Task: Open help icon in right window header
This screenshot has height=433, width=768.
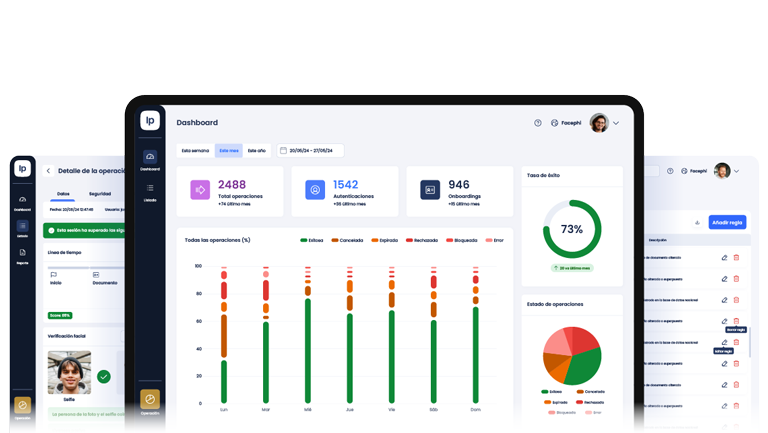Action: [x=670, y=171]
